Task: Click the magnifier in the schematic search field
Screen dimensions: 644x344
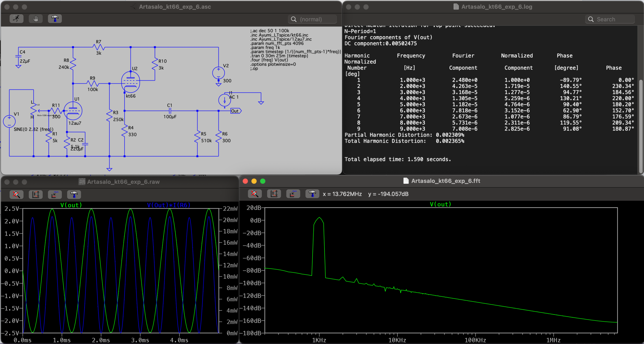Action: 294,19
